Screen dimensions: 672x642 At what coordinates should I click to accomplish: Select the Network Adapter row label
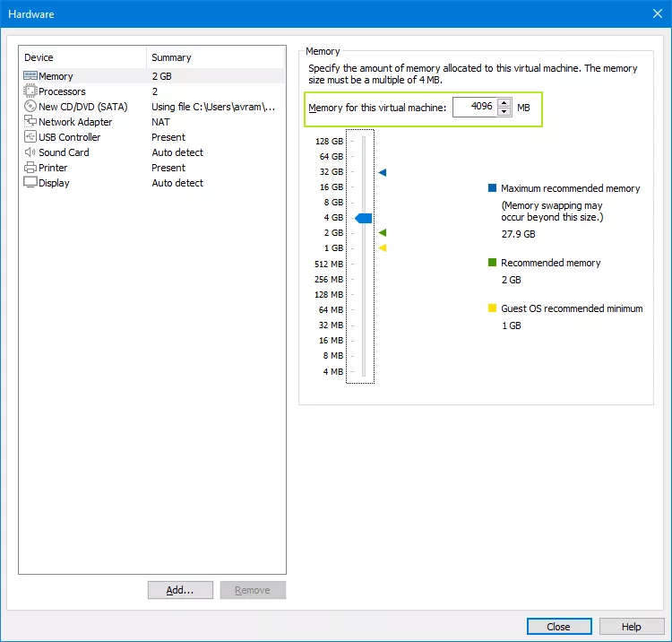click(75, 122)
